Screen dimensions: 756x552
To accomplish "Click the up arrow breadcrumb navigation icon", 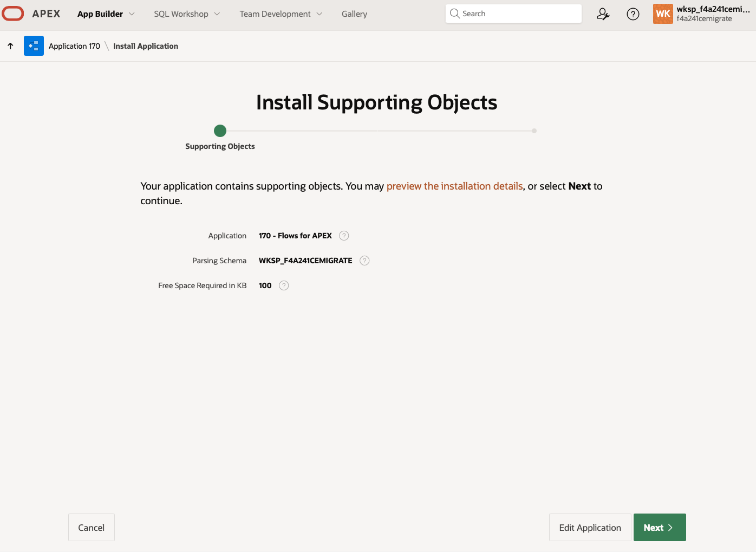I will point(10,46).
